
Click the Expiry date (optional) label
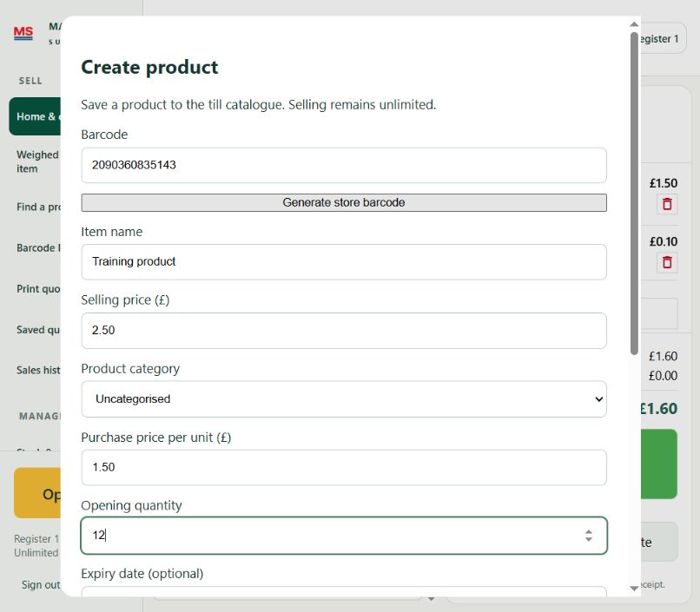(142, 574)
